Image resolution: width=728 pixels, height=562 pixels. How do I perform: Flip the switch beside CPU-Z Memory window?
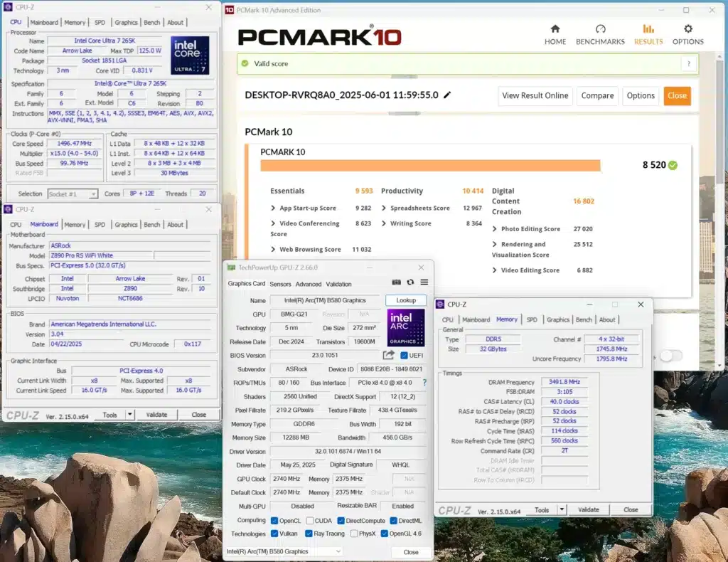click(671, 356)
